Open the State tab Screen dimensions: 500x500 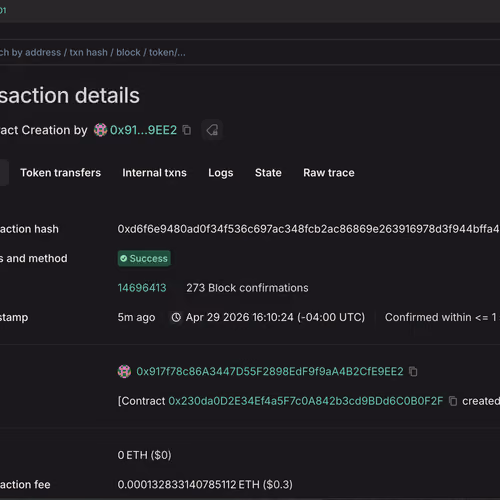click(268, 173)
